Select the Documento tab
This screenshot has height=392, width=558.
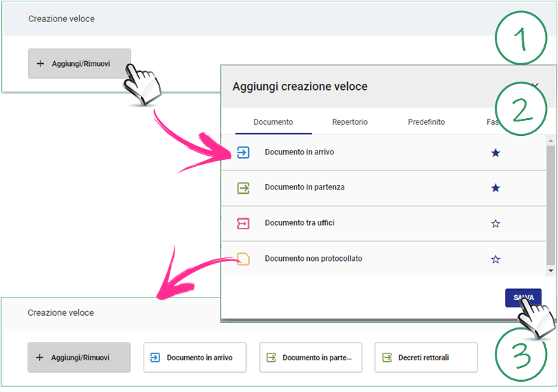(273, 122)
